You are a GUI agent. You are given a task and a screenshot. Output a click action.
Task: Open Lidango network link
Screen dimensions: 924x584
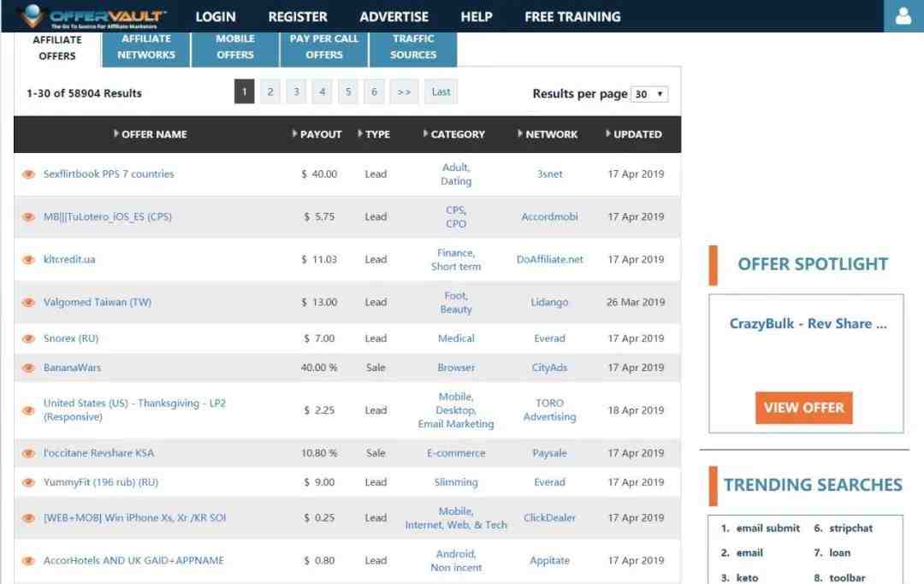click(550, 303)
